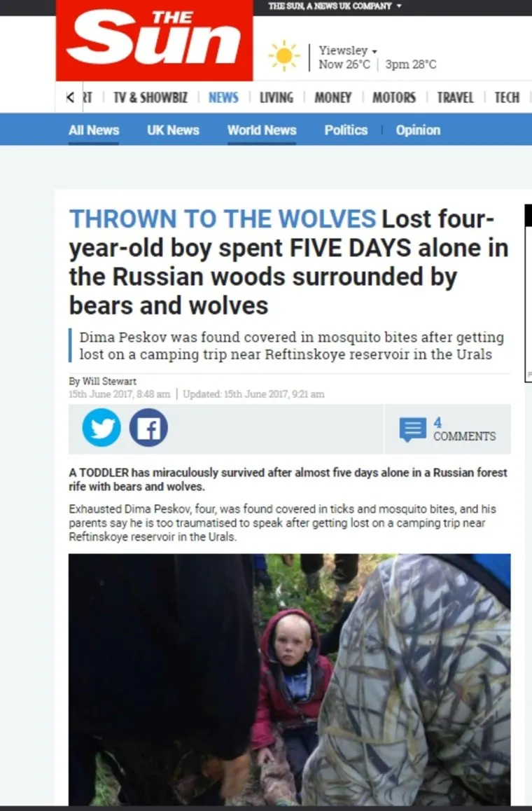This screenshot has width=532, height=811.
Task: Switch to UK News tab
Action: 173,130
